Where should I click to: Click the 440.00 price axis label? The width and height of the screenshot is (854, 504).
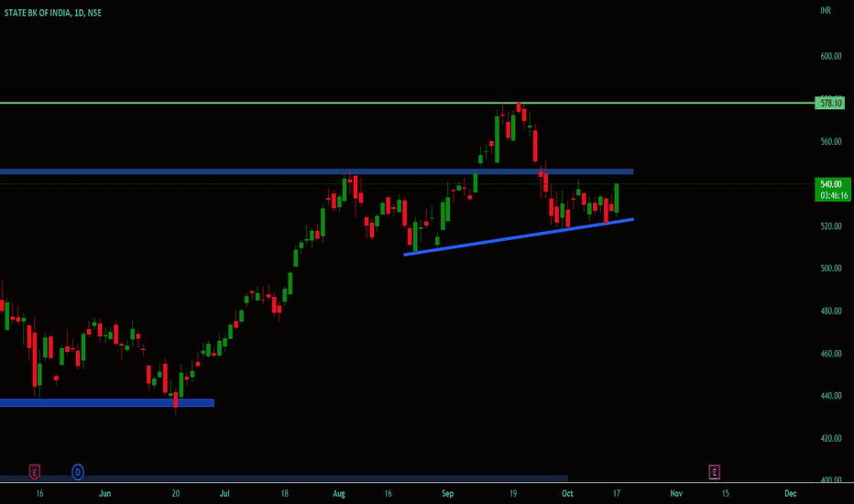click(831, 396)
